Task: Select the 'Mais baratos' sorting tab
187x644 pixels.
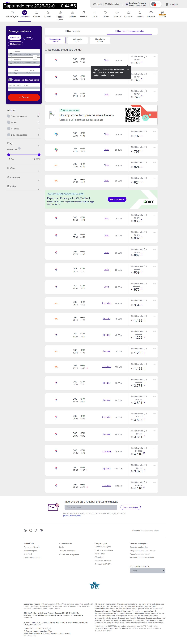Action: [x=78, y=40]
